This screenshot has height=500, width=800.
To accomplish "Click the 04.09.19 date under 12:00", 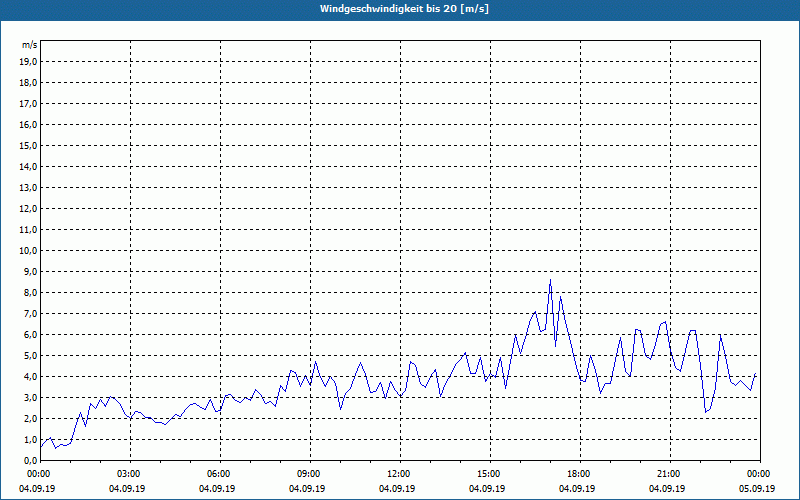I will click(x=397, y=488).
